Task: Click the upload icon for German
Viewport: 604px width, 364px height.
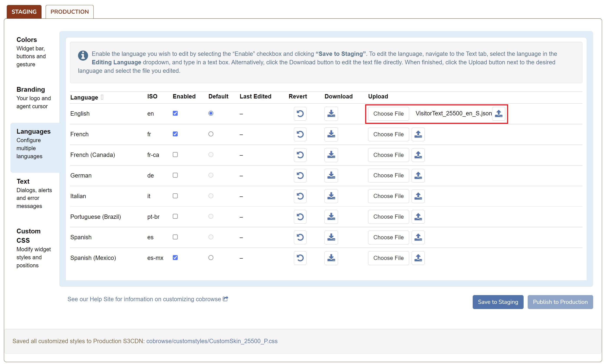Action: 418,176
